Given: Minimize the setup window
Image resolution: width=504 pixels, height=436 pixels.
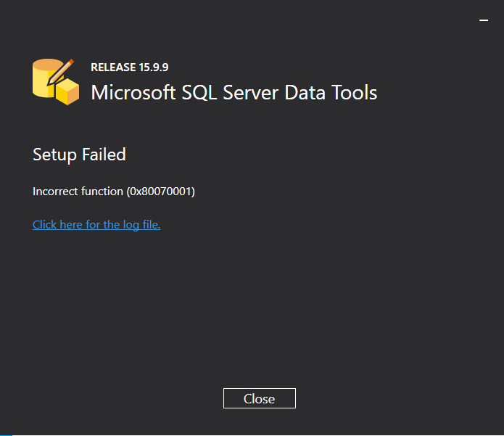Looking at the screenshot, I should (484, 20).
